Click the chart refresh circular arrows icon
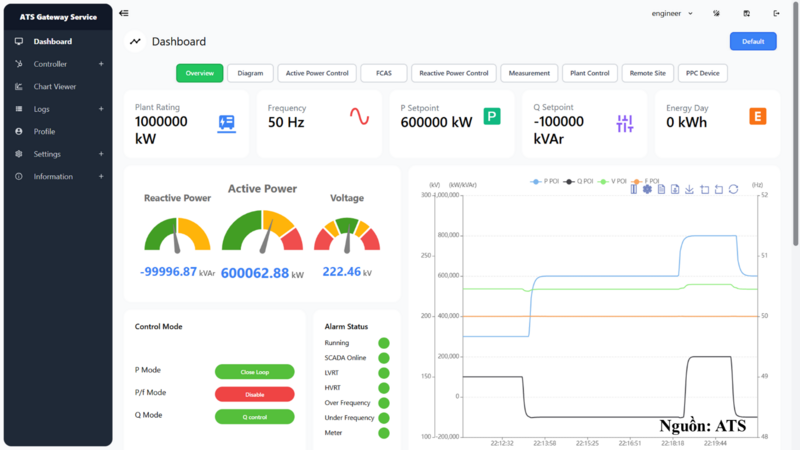 point(733,189)
